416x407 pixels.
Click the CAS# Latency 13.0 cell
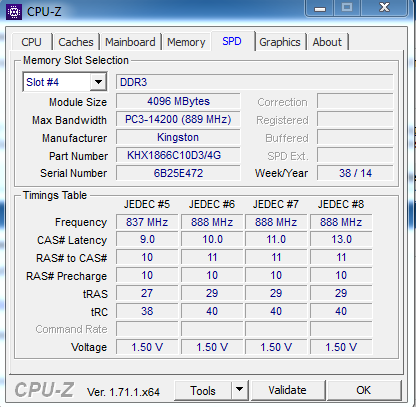pyautogui.click(x=341, y=240)
